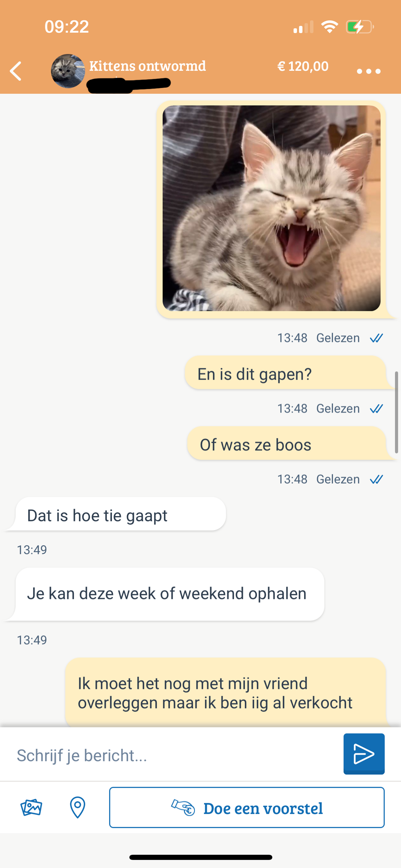Tap the attach photo icon

tap(31, 808)
